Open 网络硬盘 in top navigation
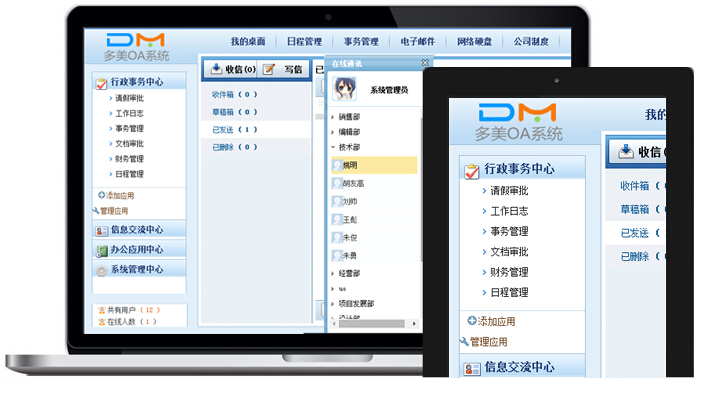Screen dimensions: 702x397 (474, 42)
